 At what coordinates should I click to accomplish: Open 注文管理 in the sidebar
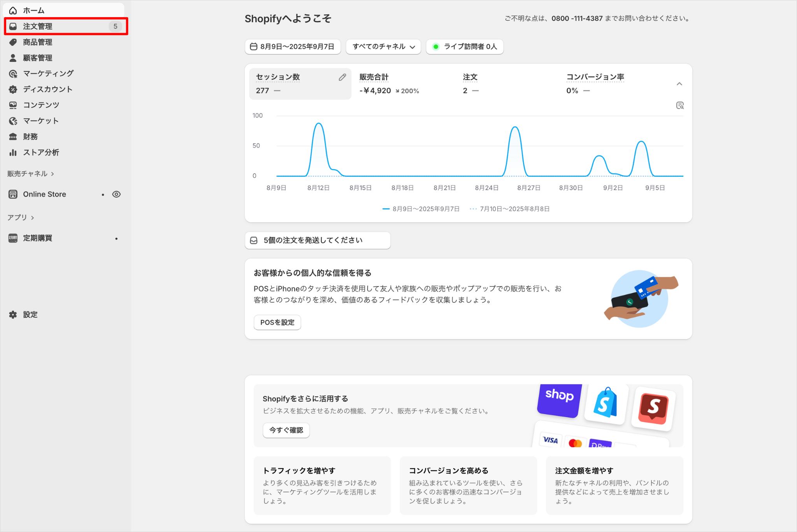[38, 26]
